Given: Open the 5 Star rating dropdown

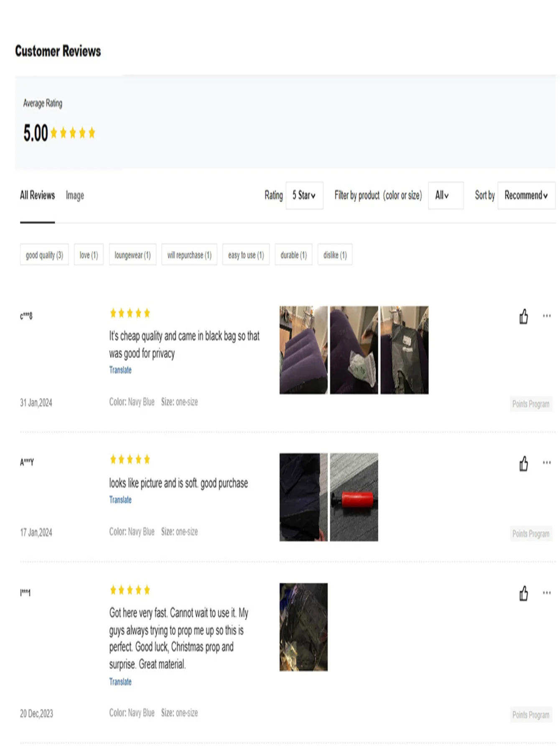Looking at the screenshot, I should (x=304, y=196).
